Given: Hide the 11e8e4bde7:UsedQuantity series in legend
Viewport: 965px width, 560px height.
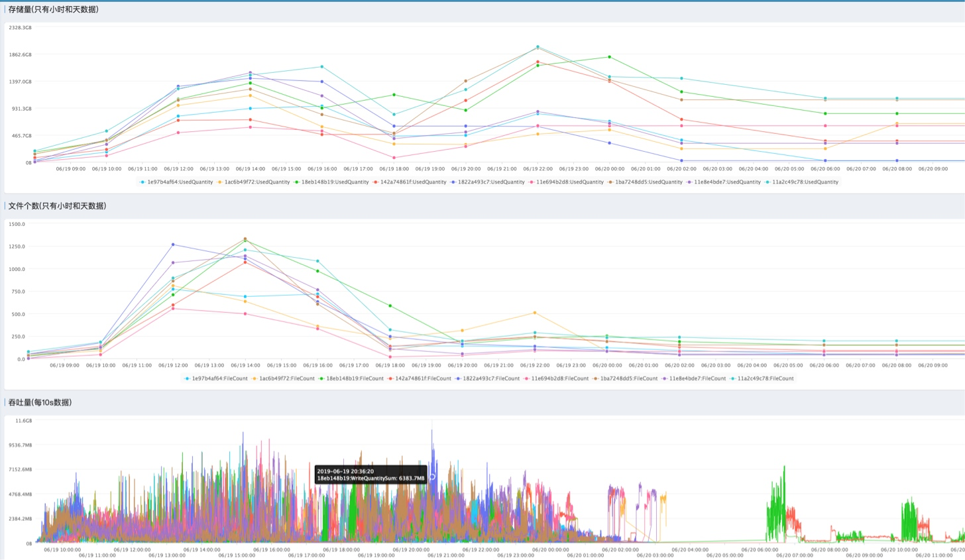Looking at the screenshot, I should coord(723,182).
